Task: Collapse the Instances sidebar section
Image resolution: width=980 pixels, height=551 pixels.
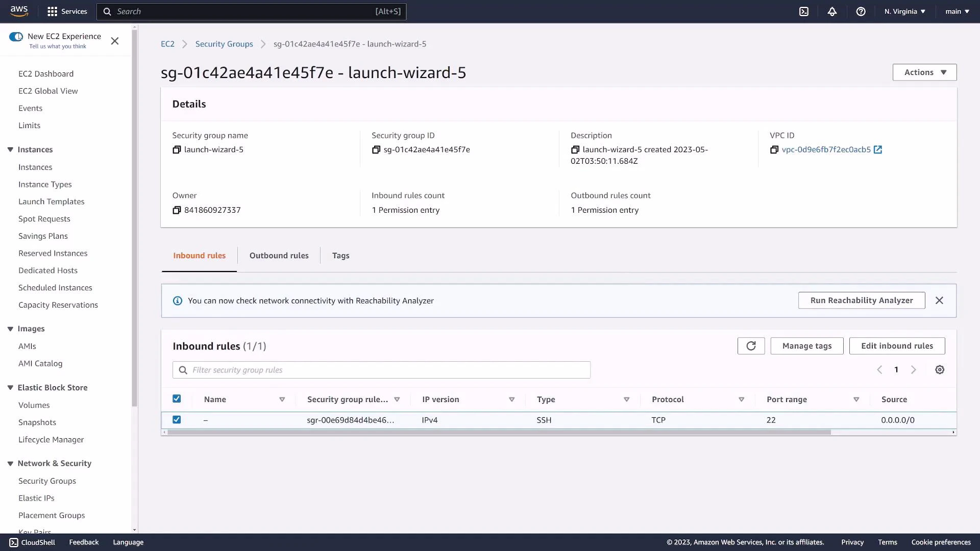Action: pyautogui.click(x=10, y=149)
